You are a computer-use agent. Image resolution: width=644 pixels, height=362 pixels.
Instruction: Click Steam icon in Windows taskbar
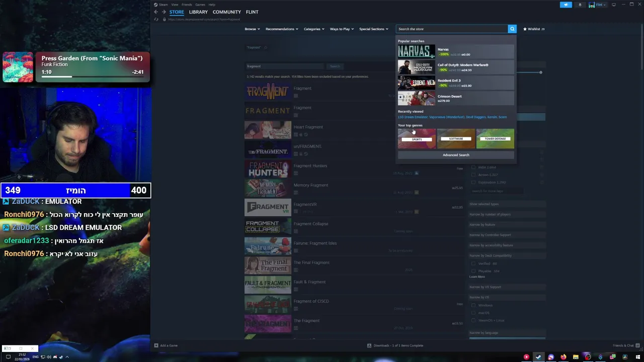(538, 357)
